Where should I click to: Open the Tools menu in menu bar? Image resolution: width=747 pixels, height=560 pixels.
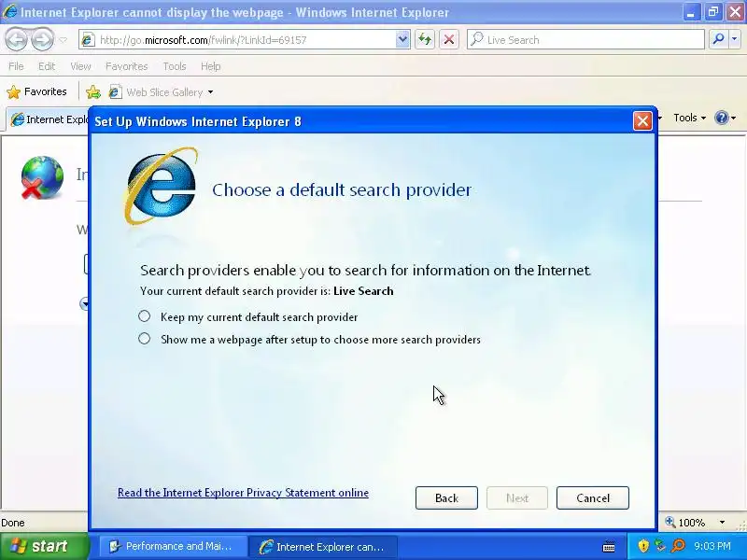click(x=175, y=66)
